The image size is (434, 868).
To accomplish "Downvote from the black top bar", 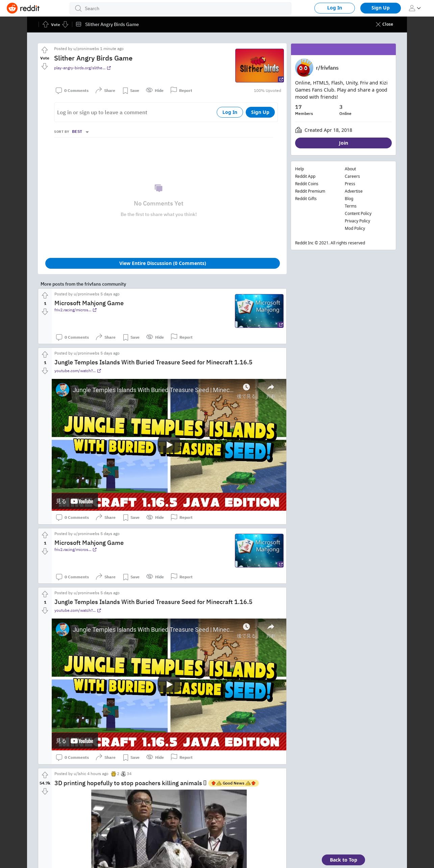I will click(65, 24).
